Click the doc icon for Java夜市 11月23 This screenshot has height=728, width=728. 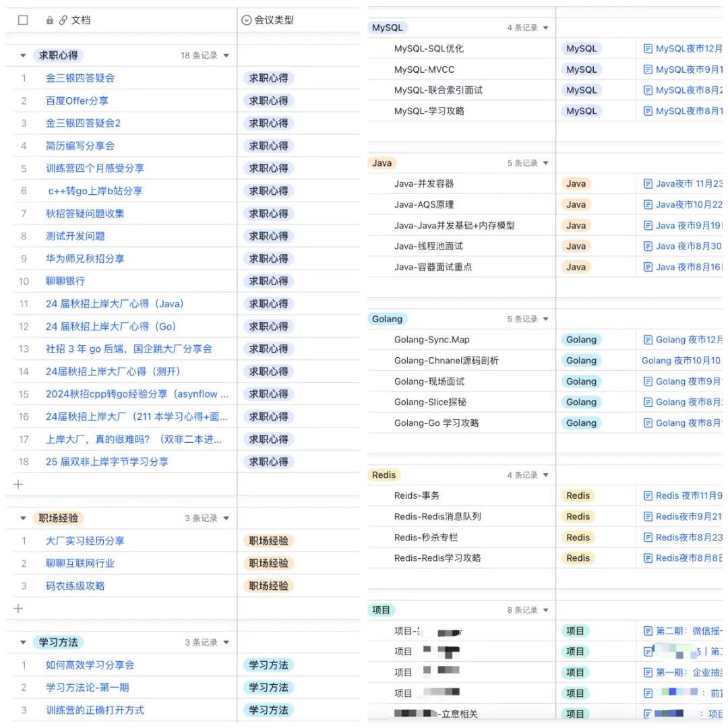648,184
